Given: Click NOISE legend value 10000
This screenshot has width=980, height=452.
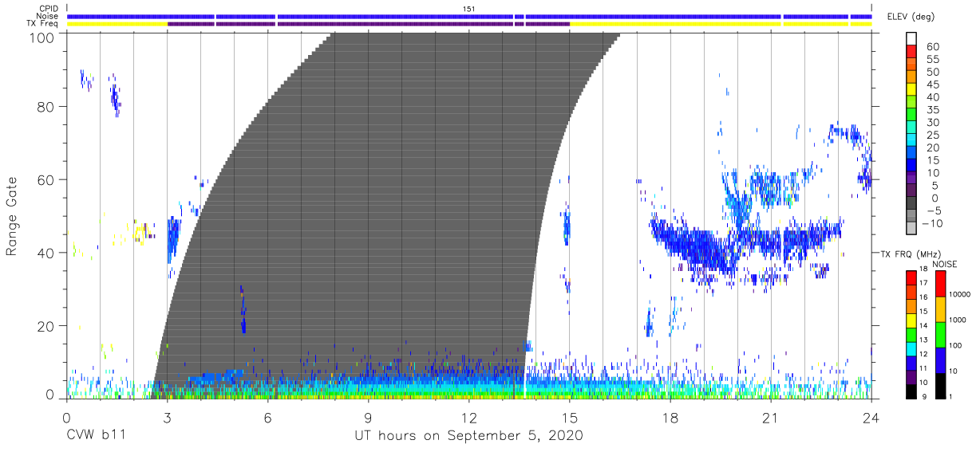Looking at the screenshot, I should [960, 294].
